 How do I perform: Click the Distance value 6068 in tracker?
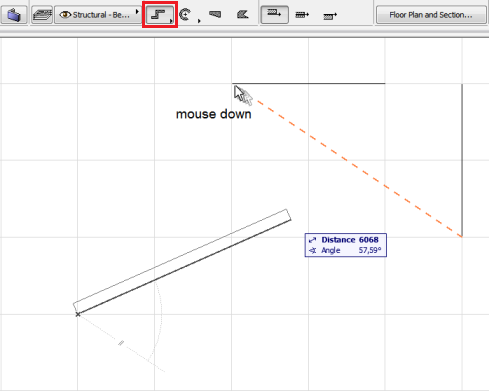tap(369, 240)
